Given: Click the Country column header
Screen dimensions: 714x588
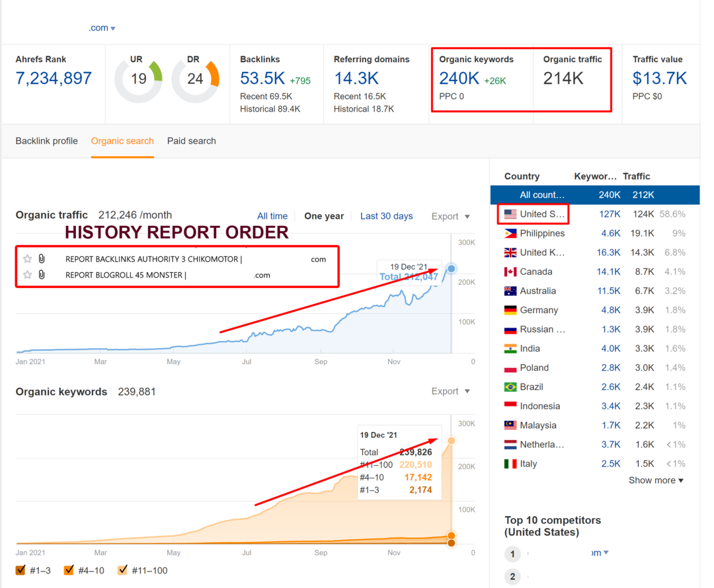Looking at the screenshot, I should (522, 176).
